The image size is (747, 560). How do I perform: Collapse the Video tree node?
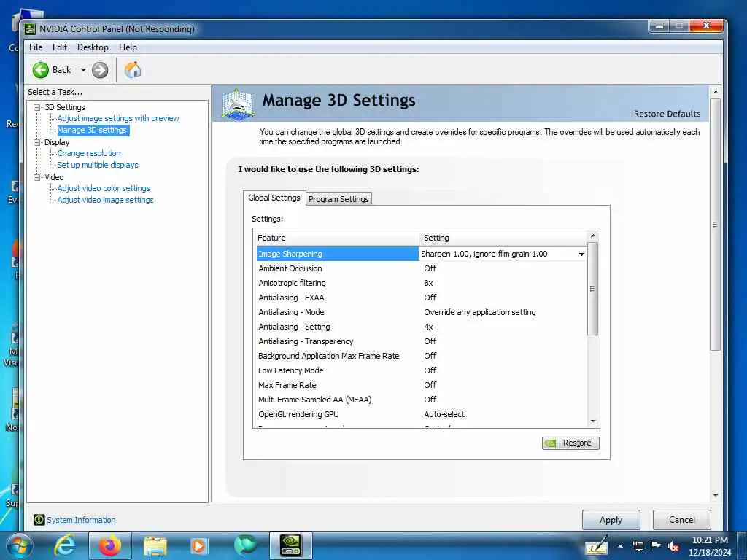pos(36,177)
